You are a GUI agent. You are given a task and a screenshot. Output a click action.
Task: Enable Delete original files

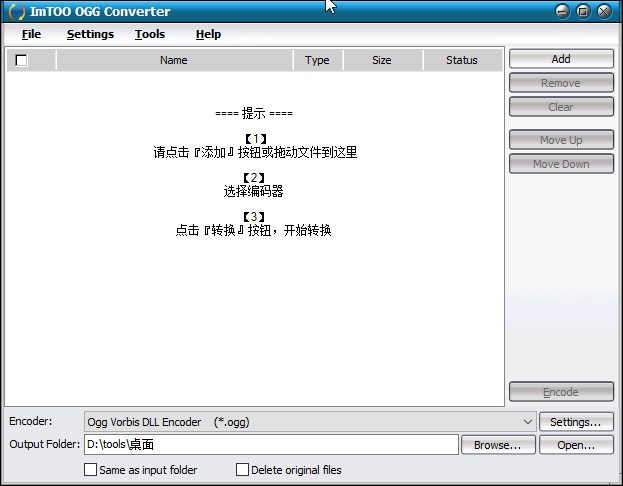pyautogui.click(x=242, y=470)
